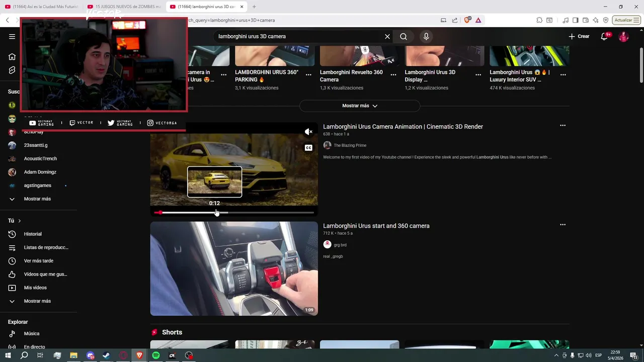Click the Brave Shields lion icon
The image size is (644, 362).
pyautogui.click(x=467, y=20)
